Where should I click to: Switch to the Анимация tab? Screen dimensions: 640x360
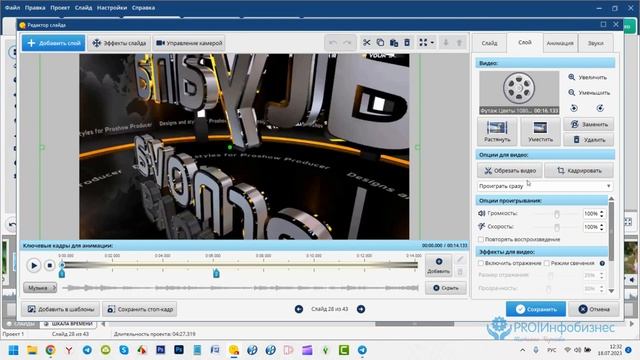pyautogui.click(x=560, y=43)
